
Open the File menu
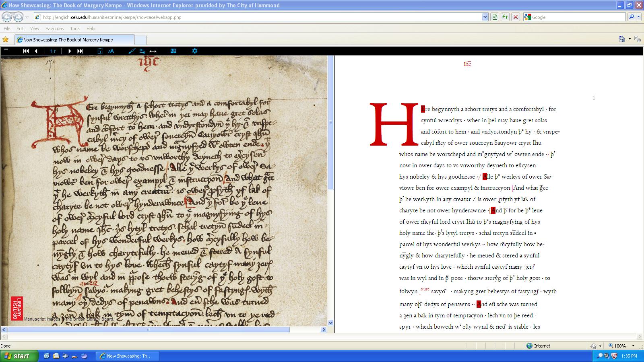click(7, 29)
